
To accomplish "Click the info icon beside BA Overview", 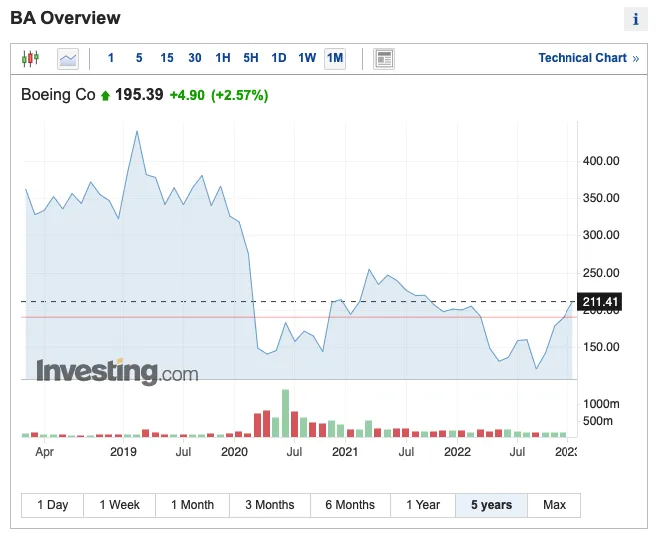I will pos(636,19).
